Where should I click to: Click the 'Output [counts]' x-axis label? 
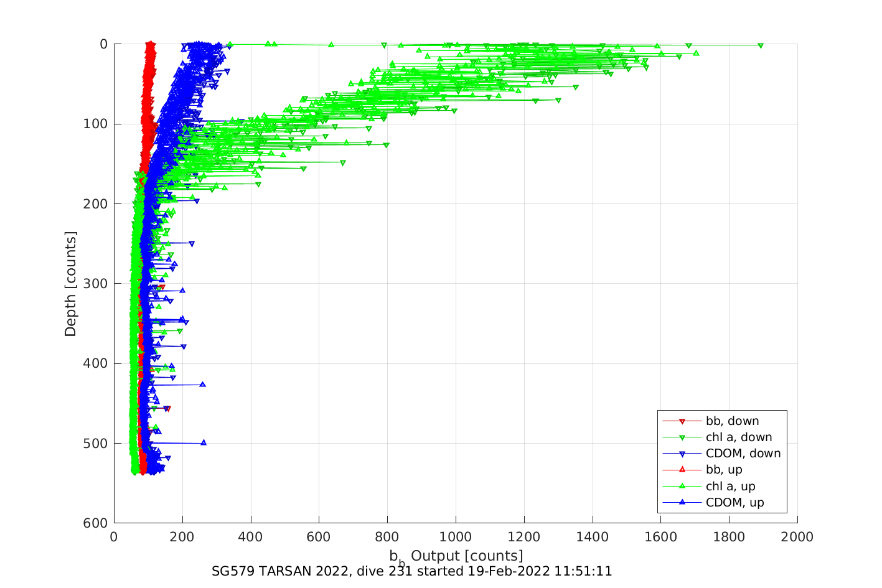(467, 556)
